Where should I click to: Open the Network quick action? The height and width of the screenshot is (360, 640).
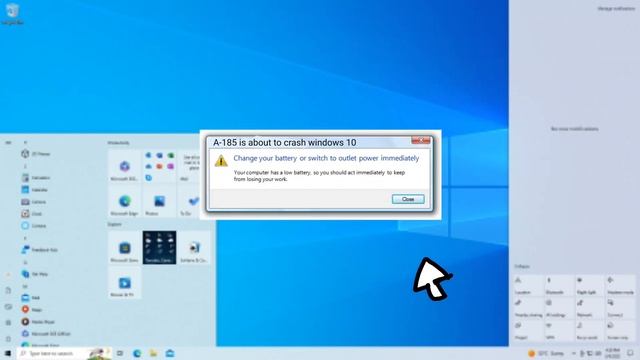click(x=590, y=308)
